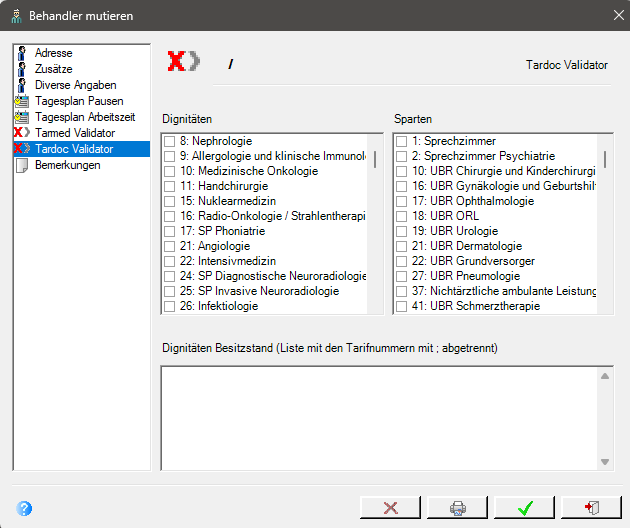
Task: Switch to Tagesplan Arbeitszeit page
Action: pyautogui.click(x=85, y=117)
